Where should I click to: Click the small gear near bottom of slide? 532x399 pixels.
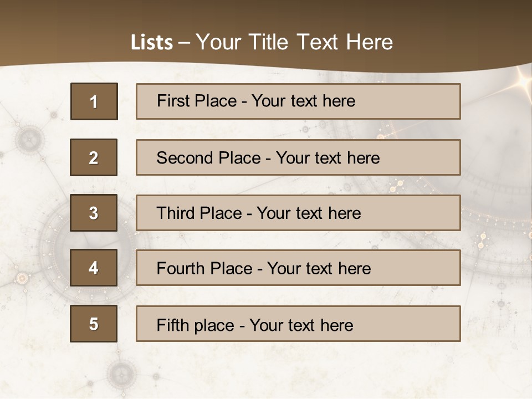pos(121,371)
